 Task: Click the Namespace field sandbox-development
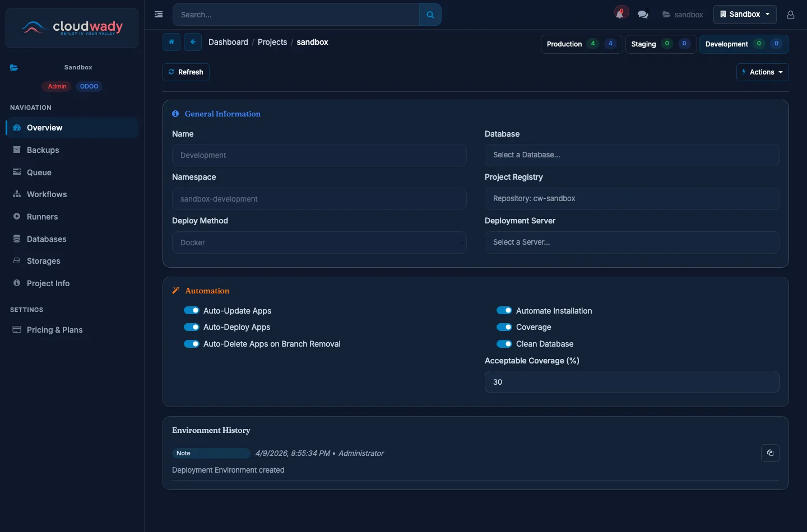coord(319,199)
